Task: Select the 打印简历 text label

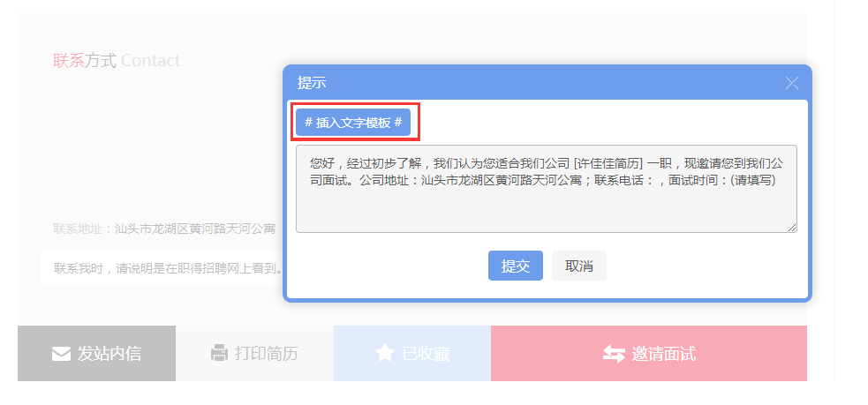Action: click(x=267, y=353)
